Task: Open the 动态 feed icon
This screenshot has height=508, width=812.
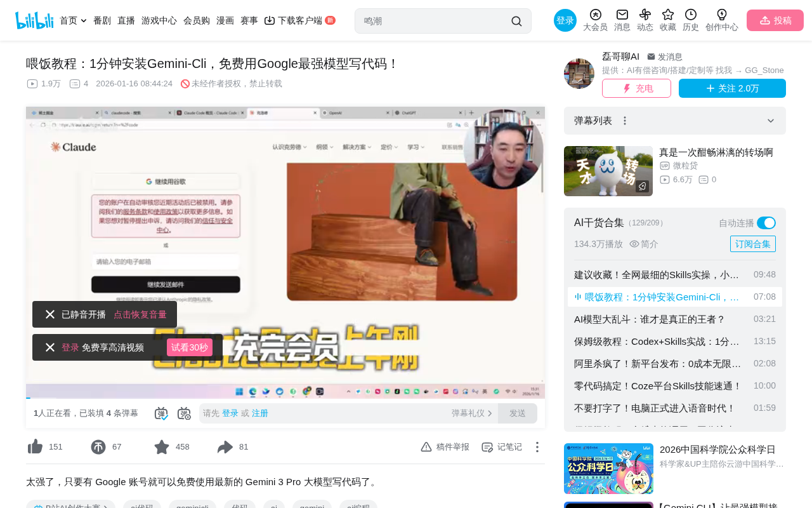Action: (645, 15)
